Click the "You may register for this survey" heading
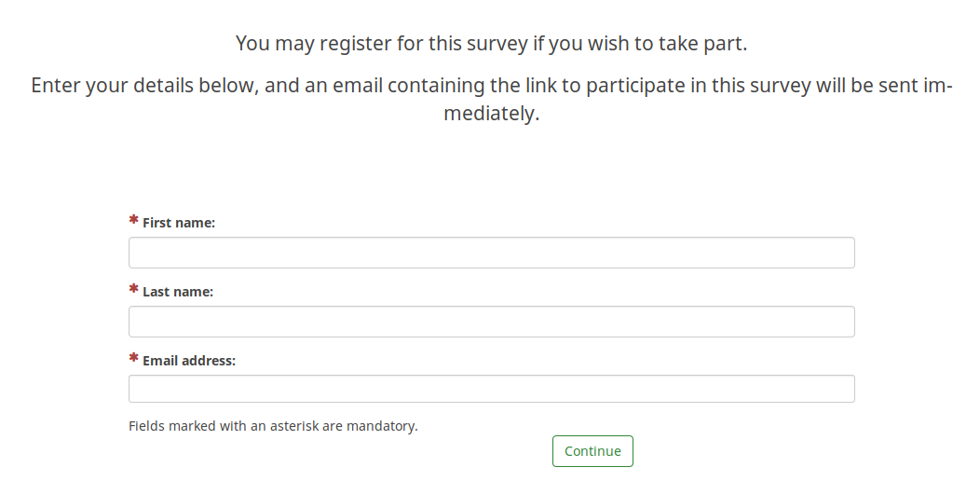 (491, 44)
